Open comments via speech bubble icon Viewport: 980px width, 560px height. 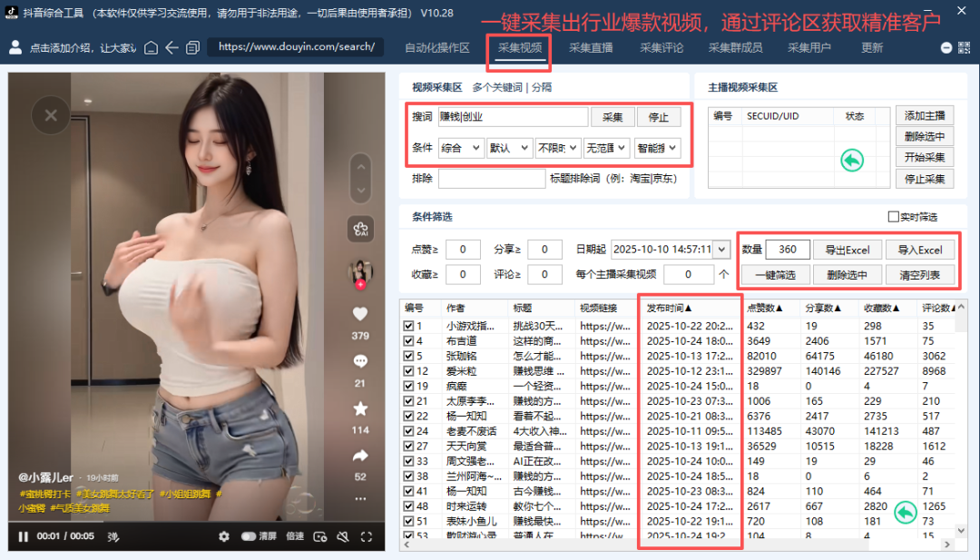tap(360, 361)
